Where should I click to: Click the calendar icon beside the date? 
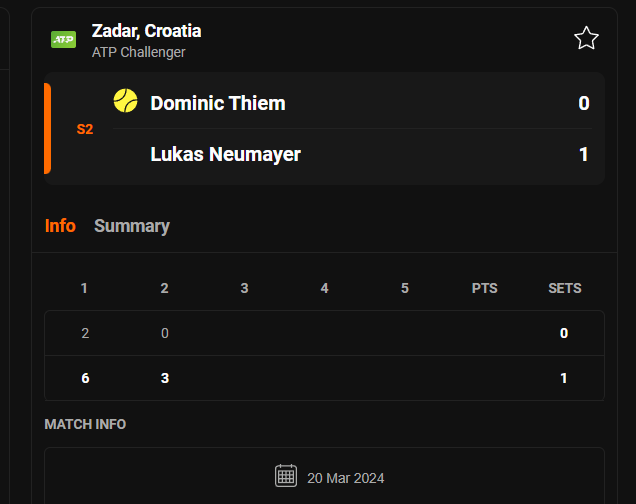286,476
